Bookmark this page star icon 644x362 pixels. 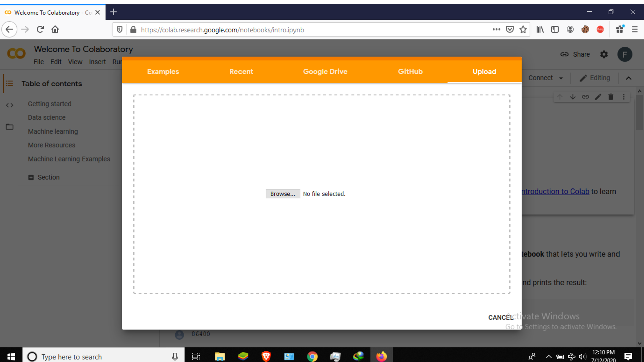point(523,29)
